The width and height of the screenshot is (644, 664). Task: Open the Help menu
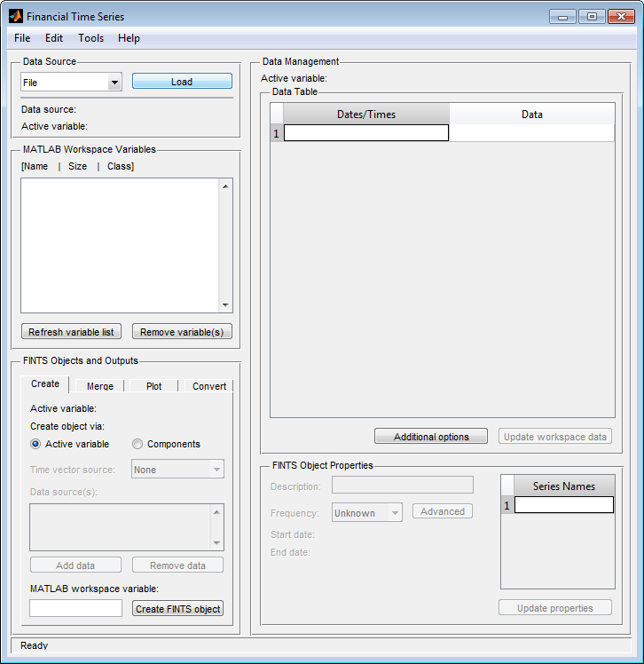pyautogui.click(x=129, y=38)
